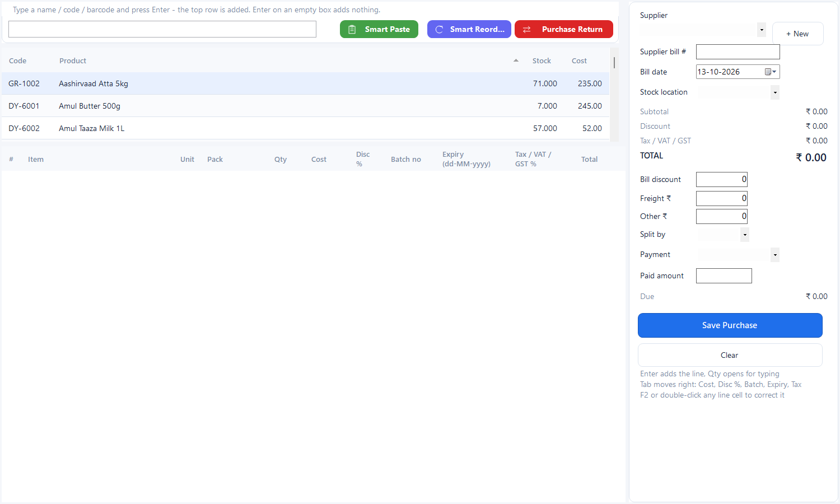
Task: Click the refresh icon on Smart Reorder
Action: point(439,30)
